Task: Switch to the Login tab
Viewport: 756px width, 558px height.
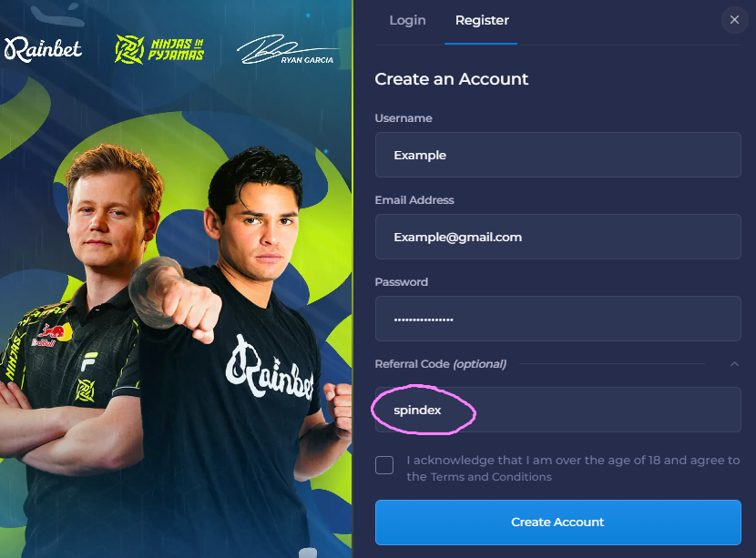Action: 407,20
